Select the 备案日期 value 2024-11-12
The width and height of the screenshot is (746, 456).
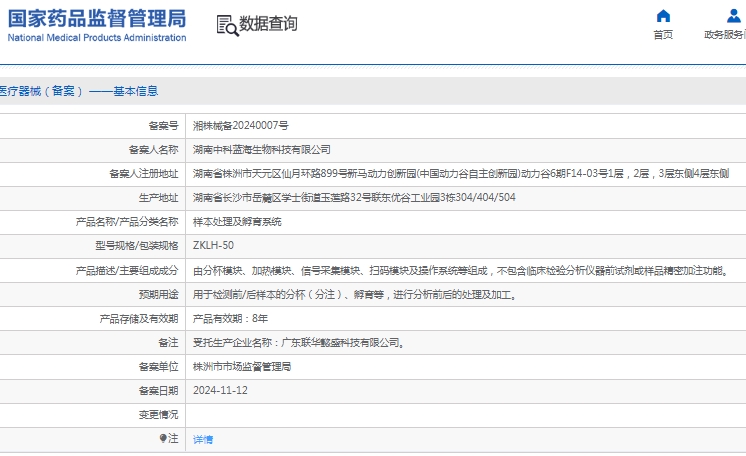(x=220, y=390)
